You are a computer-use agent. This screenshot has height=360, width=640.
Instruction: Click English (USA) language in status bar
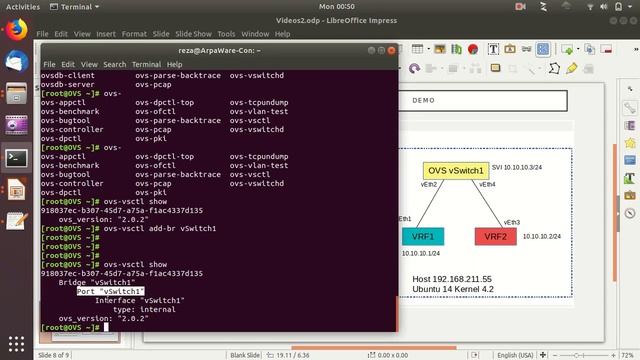point(515,355)
